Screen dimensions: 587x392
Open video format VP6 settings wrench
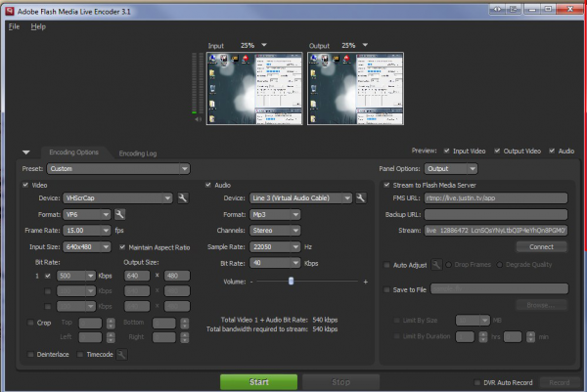coord(119,214)
